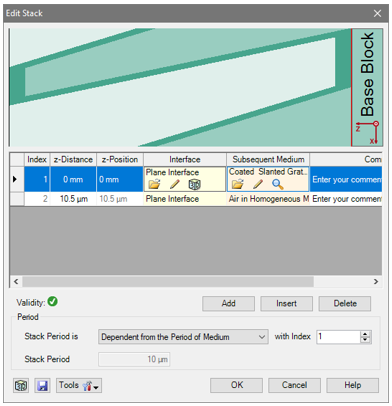View medium with magnifier icon
The width and height of the screenshot is (392, 406).
pyautogui.click(x=278, y=184)
